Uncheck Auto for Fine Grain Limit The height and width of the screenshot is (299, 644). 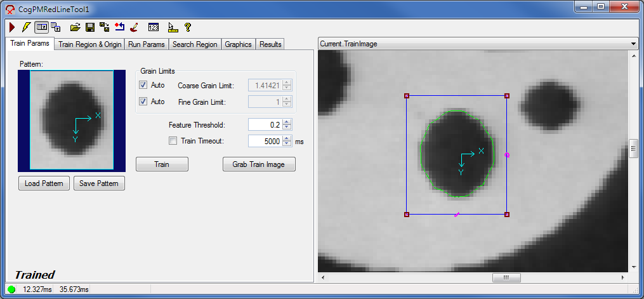point(143,102)
